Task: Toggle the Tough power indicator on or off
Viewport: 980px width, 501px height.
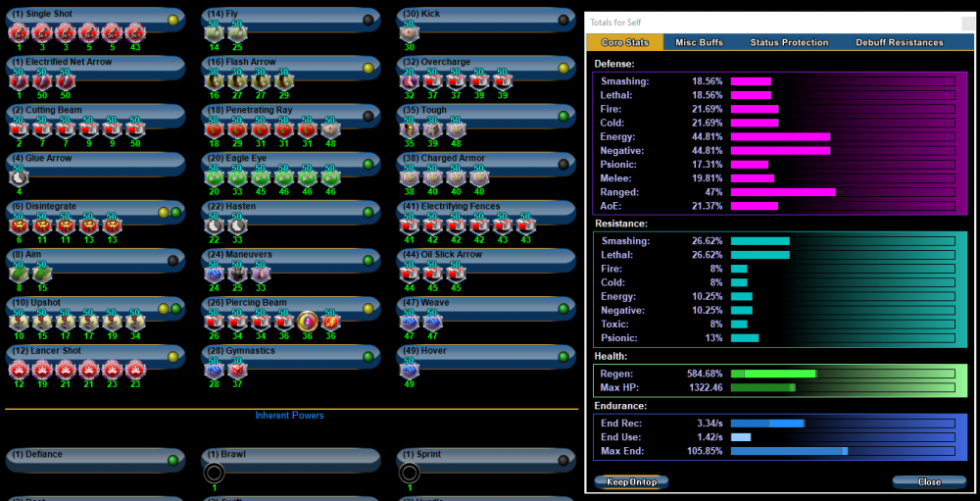Action: click(563, 116)
